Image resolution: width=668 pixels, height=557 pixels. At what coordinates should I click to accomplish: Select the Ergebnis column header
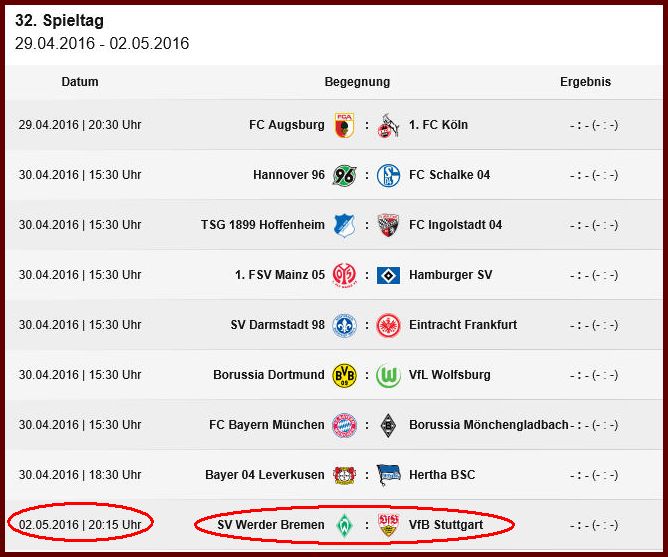(585, 82)
